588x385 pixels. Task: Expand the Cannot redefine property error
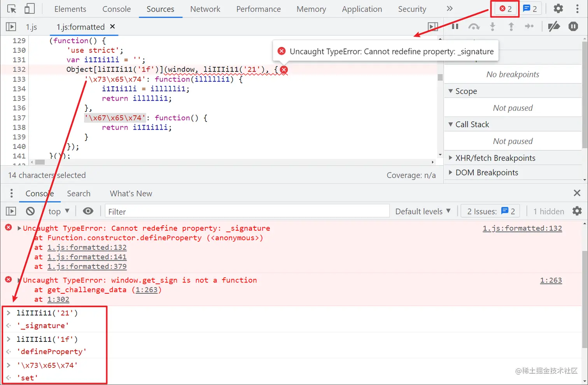pyautogui.click(x=19, y=228)
